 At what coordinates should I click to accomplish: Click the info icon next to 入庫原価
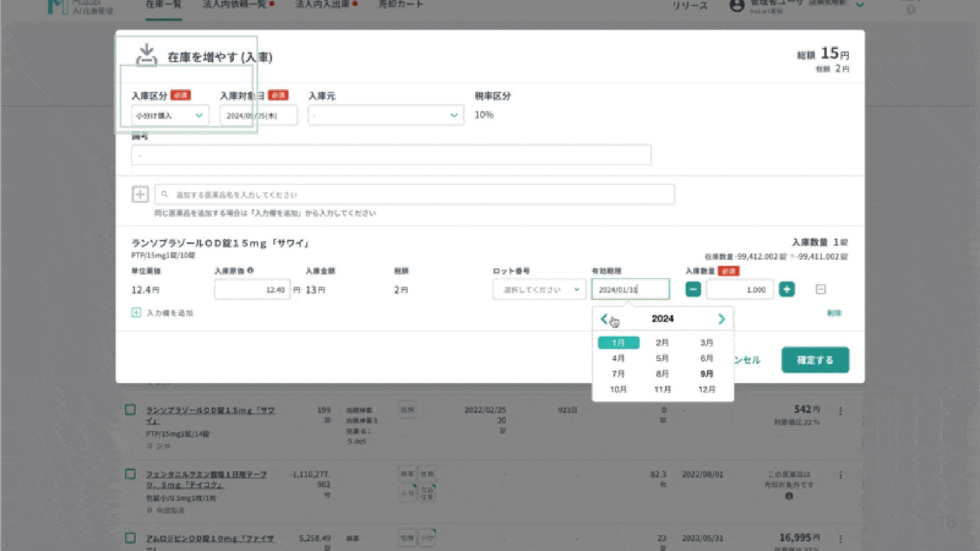(x=250, y=271)
